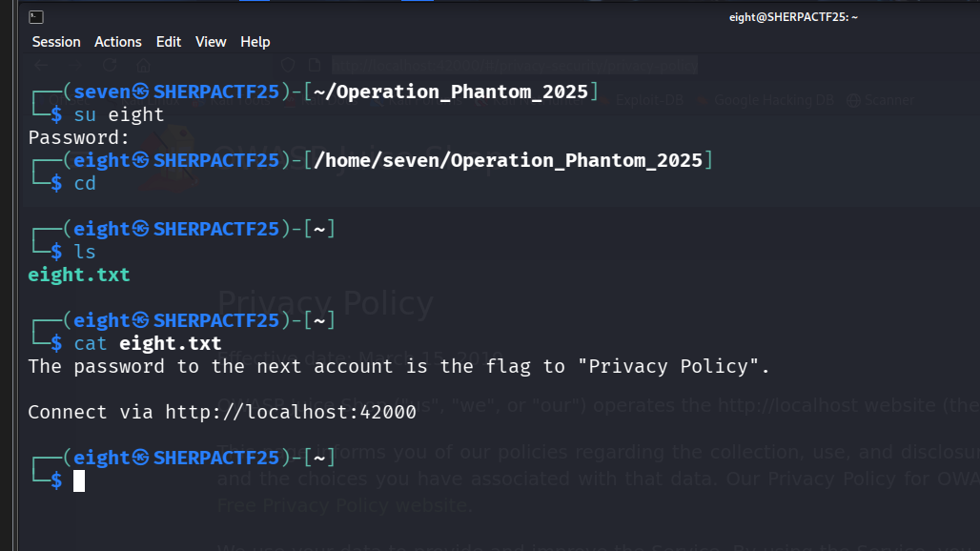Click the terminal icon in the title bar
Viewport: 980px width, 551px height.
(x=35, y=17)
